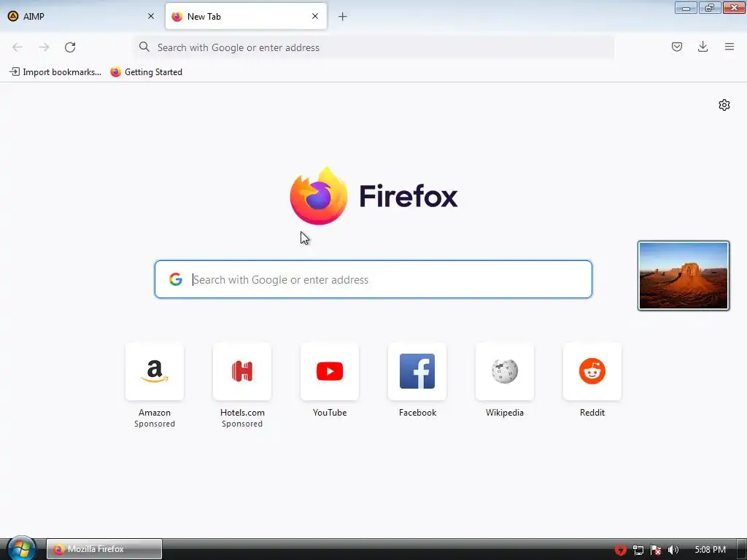This screenshot has height=560, width=747.
Task: Focus the central Google search box
Action: pos(373,279)
